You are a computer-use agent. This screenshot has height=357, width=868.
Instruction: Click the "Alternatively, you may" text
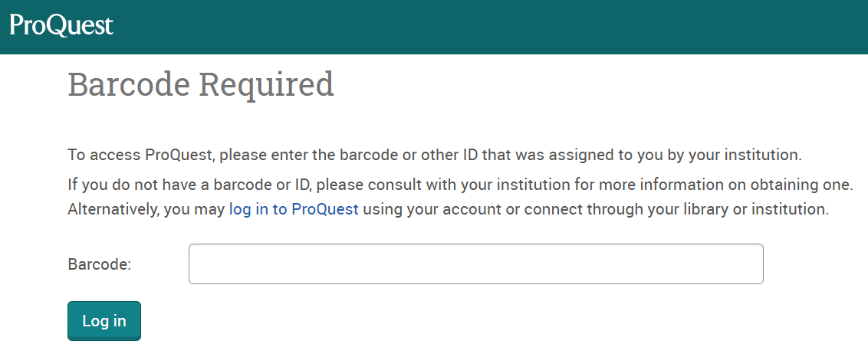146,209
